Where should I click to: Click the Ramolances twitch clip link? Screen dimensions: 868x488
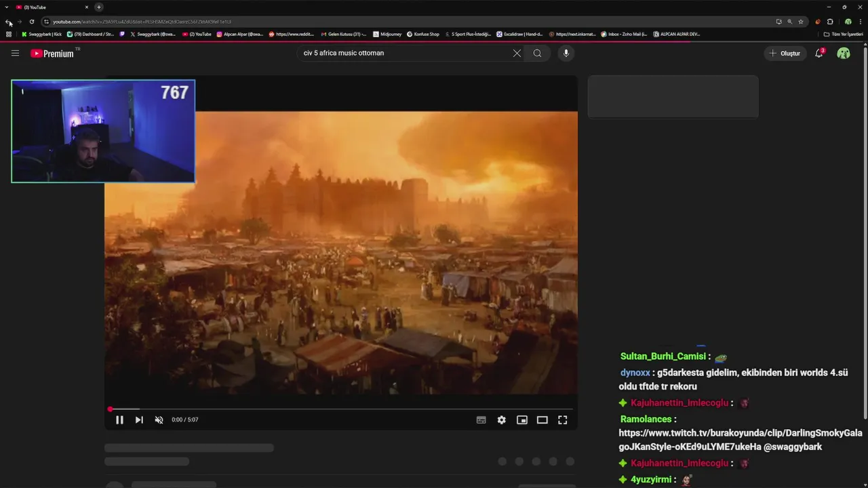click(x=741, y=440)
